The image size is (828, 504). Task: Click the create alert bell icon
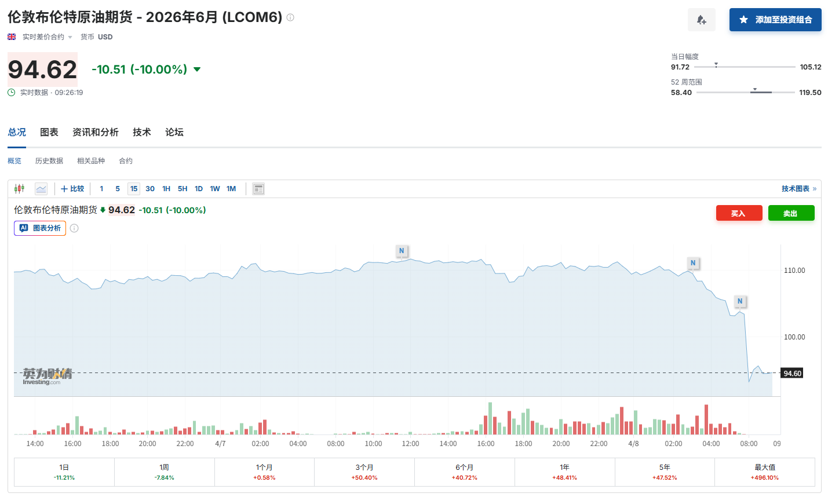click(701, 19)
